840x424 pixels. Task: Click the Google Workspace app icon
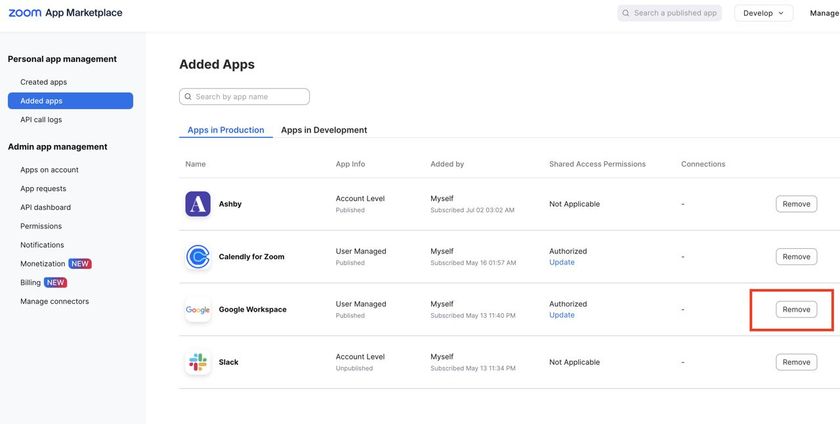click(x=198, y=310)
